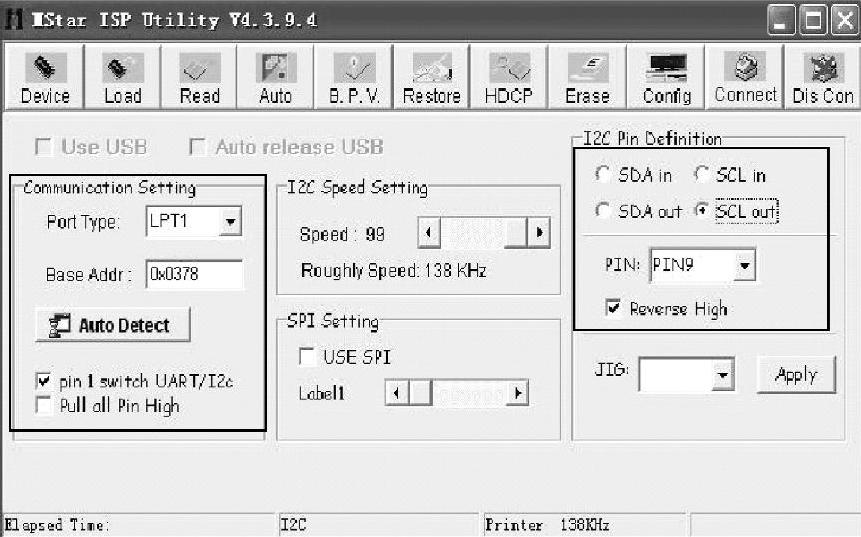Open the PIN dropdown showing PIN9
Screen dimensions: 861x537
[745, 265]
